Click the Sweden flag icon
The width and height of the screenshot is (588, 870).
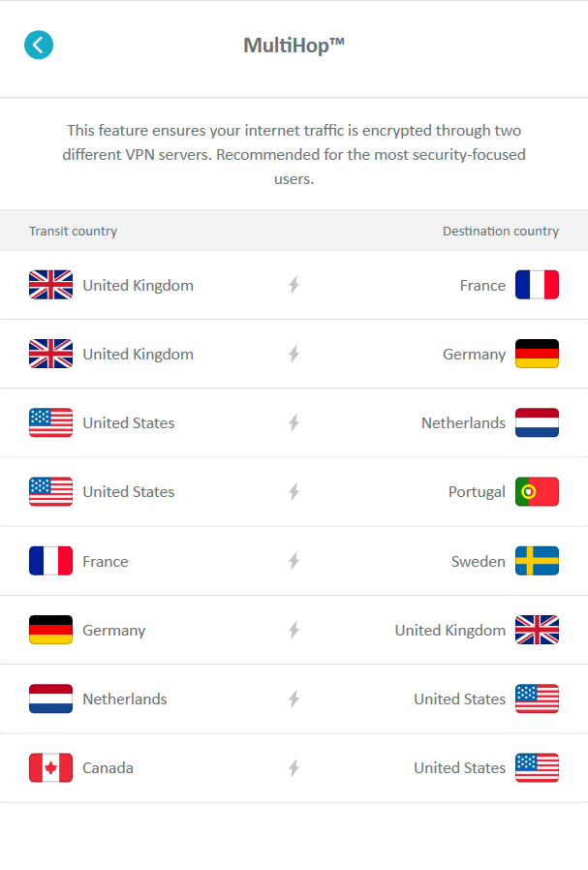(x=537, y=561)
